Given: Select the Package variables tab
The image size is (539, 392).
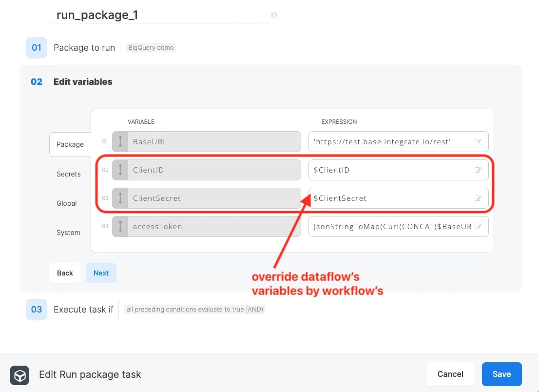Looking at the screenshot, I should [70, 144].
